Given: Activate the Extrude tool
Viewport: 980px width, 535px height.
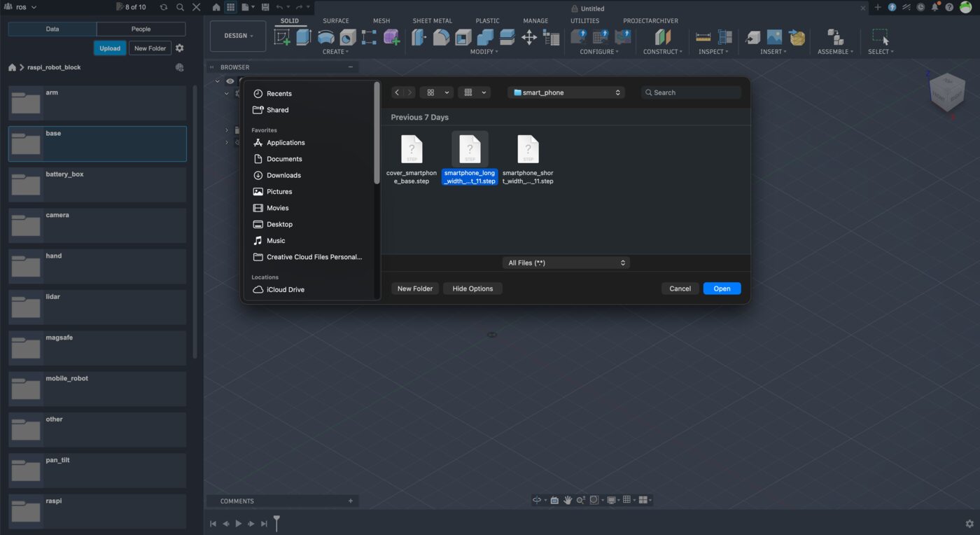Looking at the screenshot, I should pos(304,37).
